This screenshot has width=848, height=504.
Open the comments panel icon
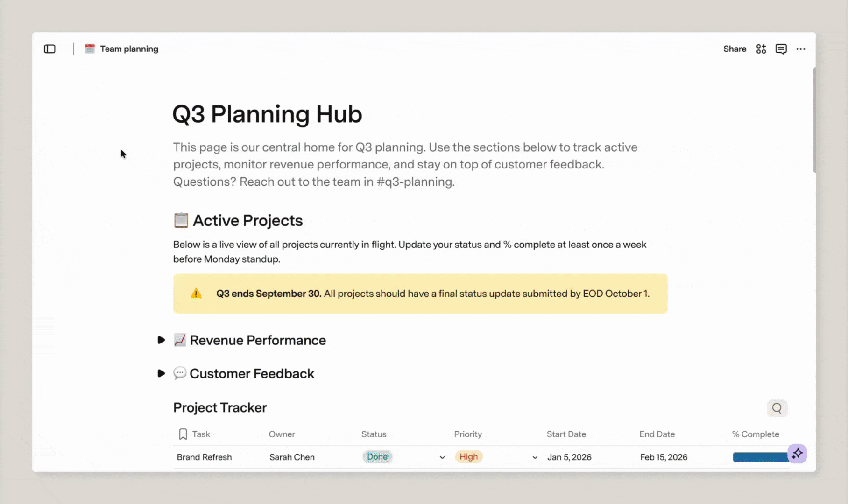click(x=781, y=49)
